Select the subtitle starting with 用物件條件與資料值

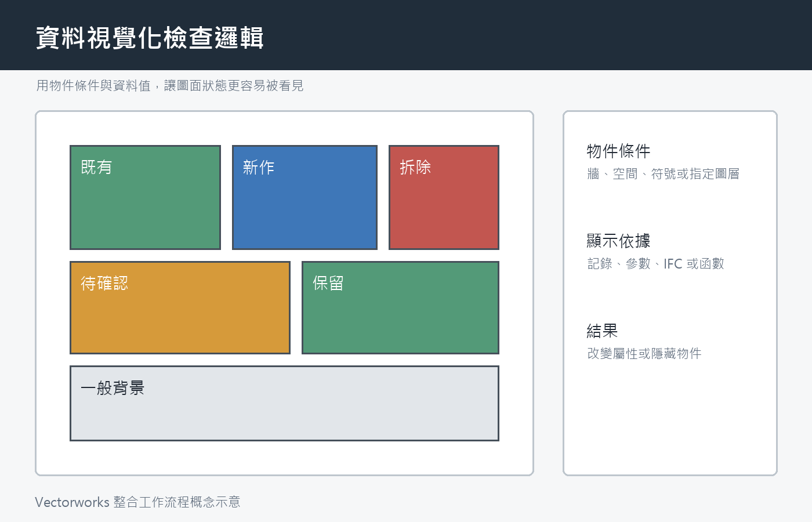tap(170, 86)
